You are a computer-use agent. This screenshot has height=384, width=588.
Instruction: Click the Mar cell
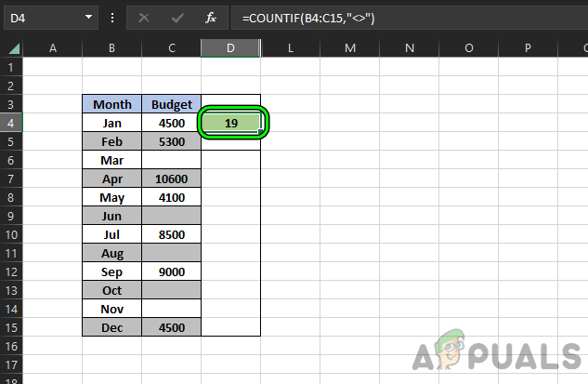[x=112, y=160]
